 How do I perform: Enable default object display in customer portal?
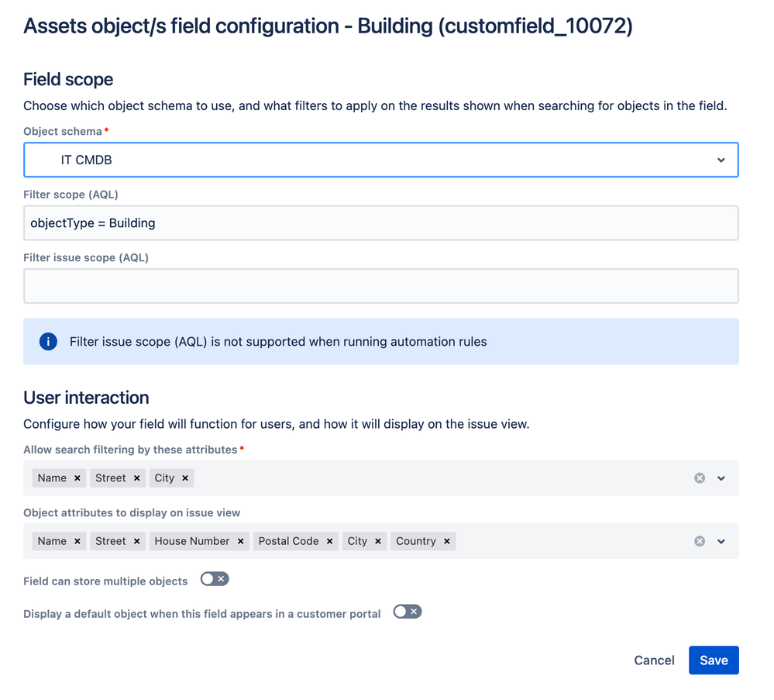(408, 612)
